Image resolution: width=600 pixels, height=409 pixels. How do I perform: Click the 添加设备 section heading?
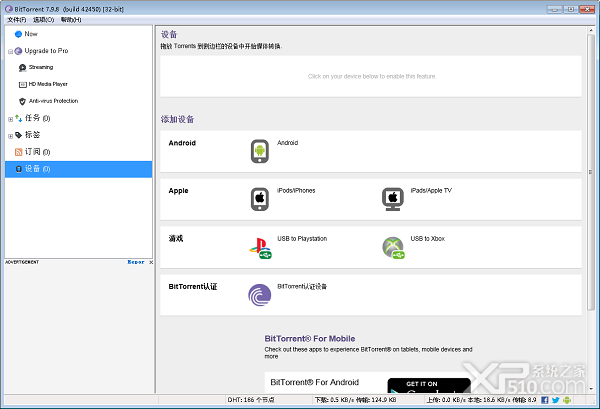[x=177, y=119]
